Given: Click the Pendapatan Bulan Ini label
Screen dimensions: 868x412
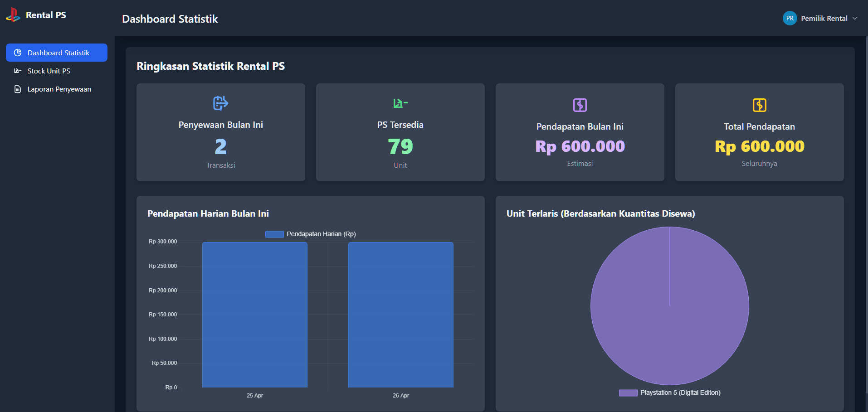Looking at the screenshot, I should [x=580, y=126].
